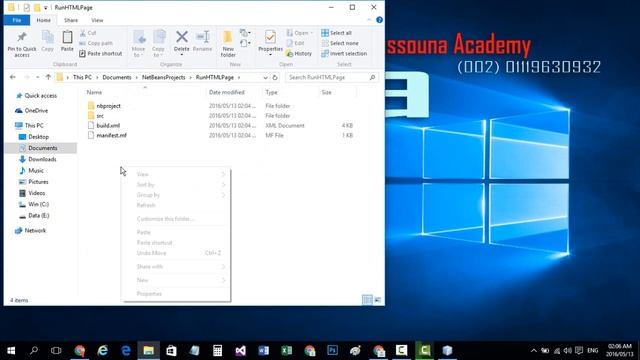Click Copy path in ribbon
The image size is (640, 360).
(96, 43)
